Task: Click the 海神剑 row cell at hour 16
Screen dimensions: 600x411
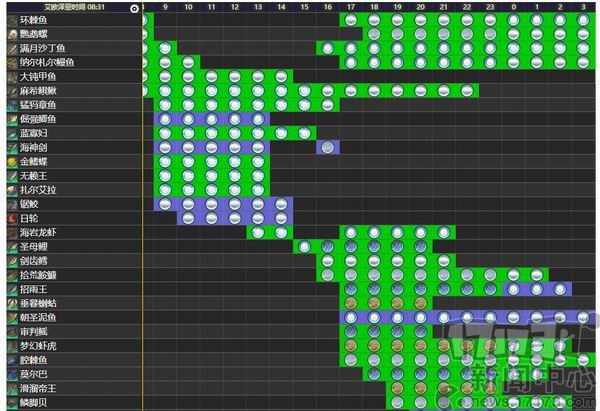Action: point(327,147)
